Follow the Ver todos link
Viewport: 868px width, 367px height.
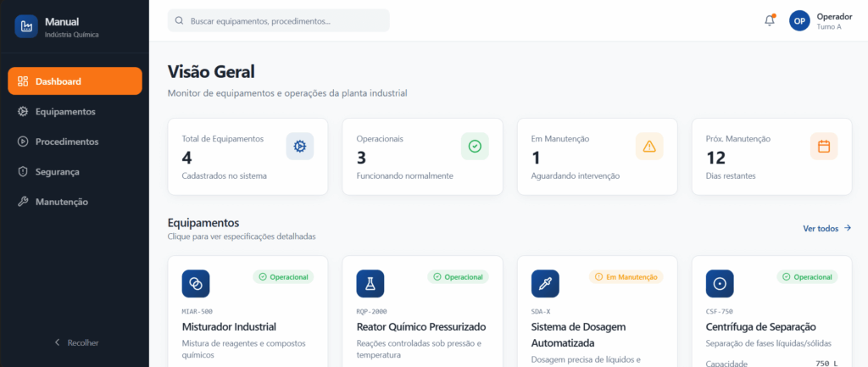click(827, 228)
